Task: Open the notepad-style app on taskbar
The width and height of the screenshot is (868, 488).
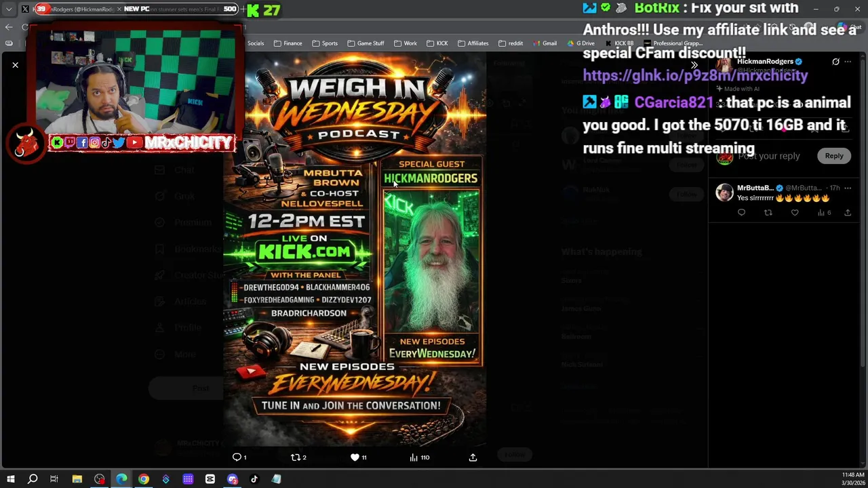Action: pyautogui.click(x=276, y=479)
